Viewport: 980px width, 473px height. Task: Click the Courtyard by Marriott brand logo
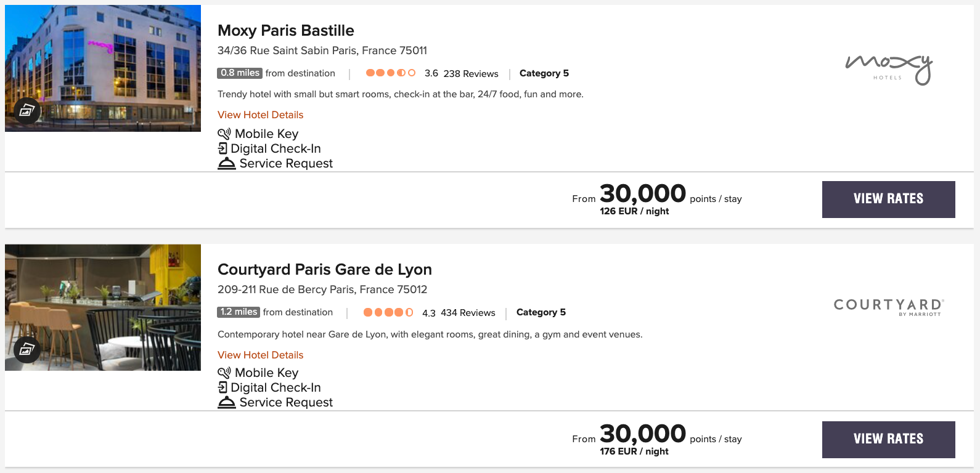coord(888,306)
